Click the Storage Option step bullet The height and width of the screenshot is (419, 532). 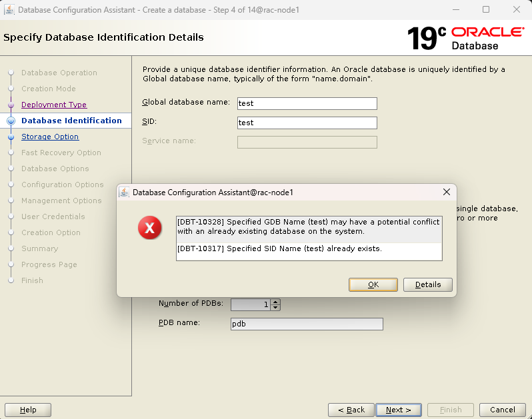11,137
